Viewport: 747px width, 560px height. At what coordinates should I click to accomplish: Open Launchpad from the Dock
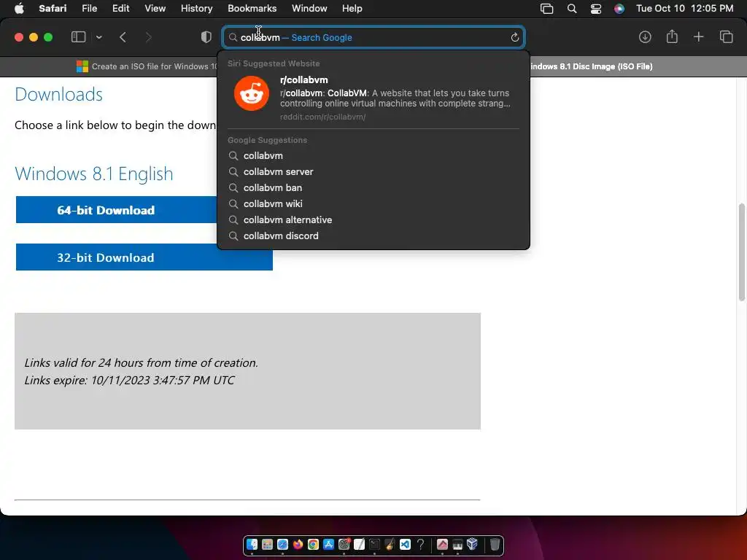pos(267,544)
